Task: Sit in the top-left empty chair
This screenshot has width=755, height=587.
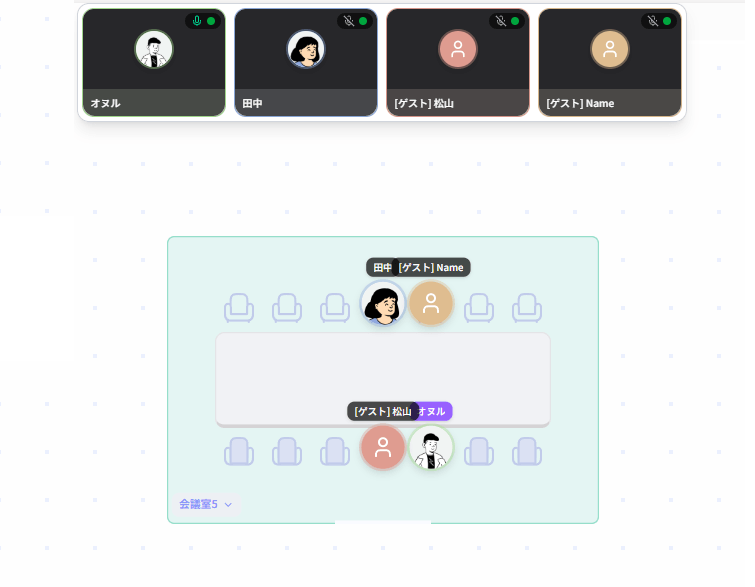Action: (x=239, y=308)
